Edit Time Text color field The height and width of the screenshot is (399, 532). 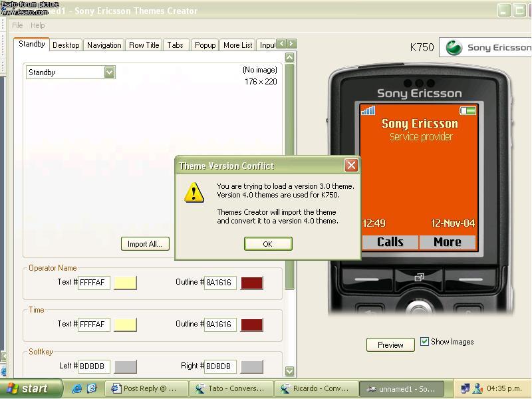(x=94, y=325)
